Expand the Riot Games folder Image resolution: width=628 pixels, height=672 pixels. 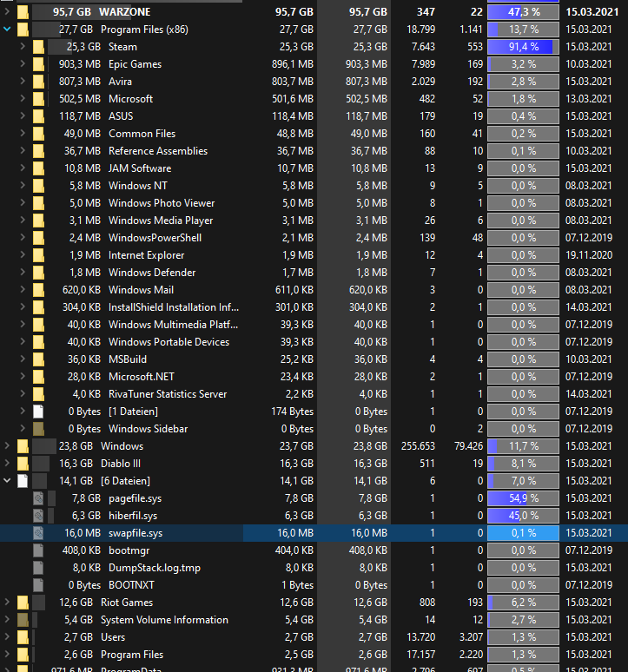pos(7,603)
